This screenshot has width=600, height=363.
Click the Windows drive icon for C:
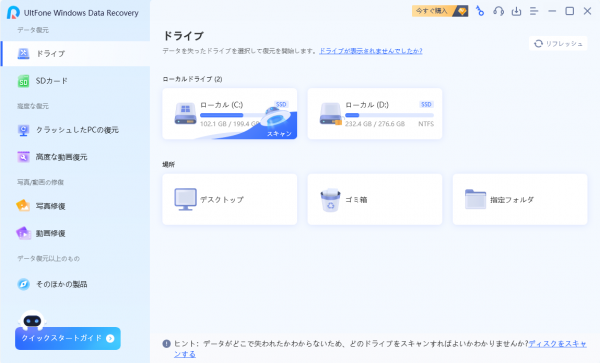coord(185,114)
